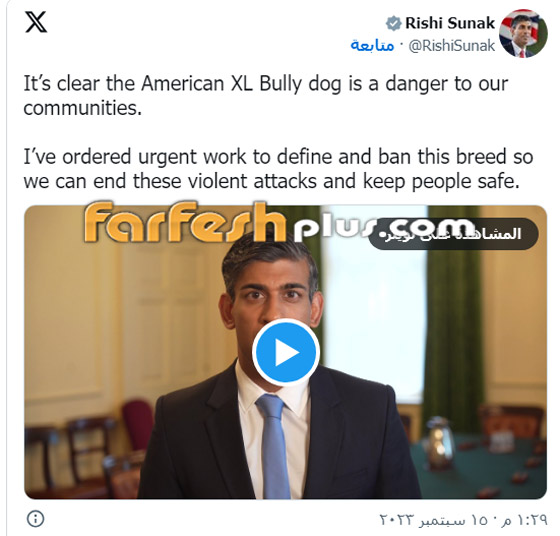Screen dimensions: 560x536
Task: Click the lantern on the green table
Action: pos(439,443)
